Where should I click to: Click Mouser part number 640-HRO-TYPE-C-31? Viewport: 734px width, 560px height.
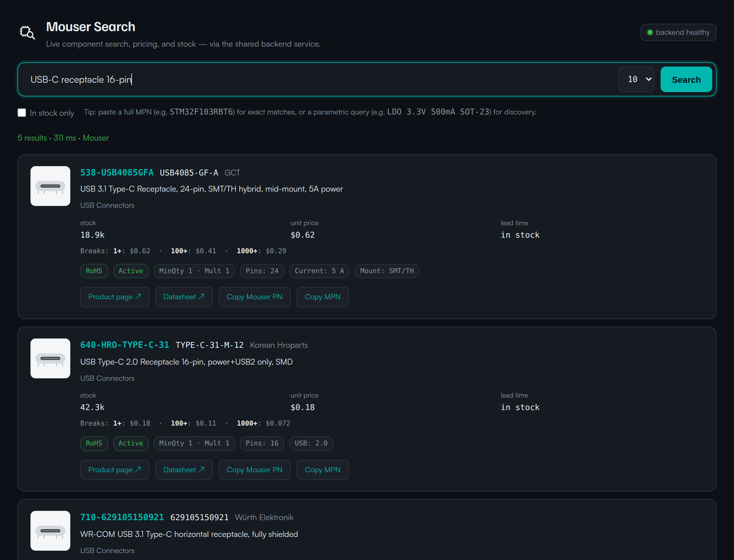[x=125, y=345]
